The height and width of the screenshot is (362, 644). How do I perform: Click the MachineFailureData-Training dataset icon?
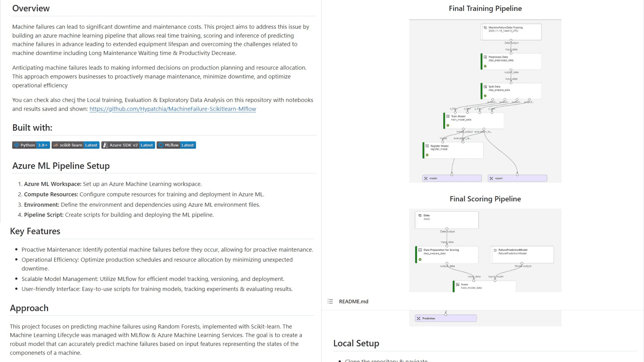tap(485, 27)
